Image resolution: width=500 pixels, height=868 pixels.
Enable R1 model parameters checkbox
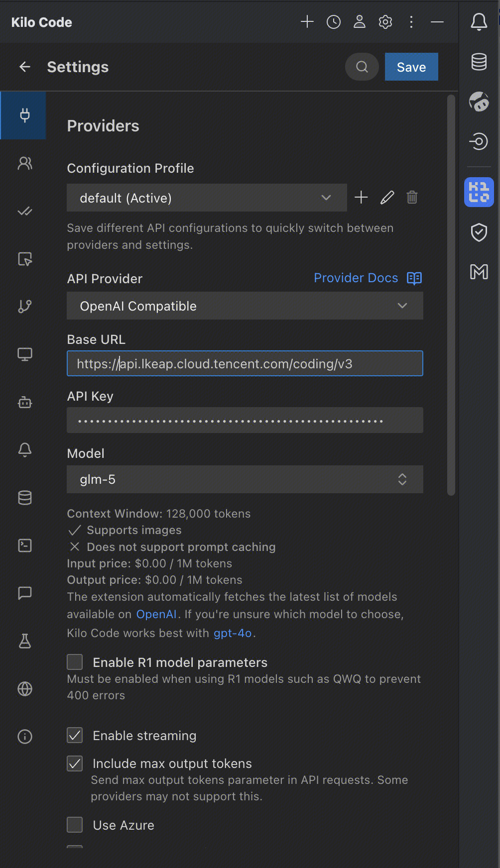75,662
